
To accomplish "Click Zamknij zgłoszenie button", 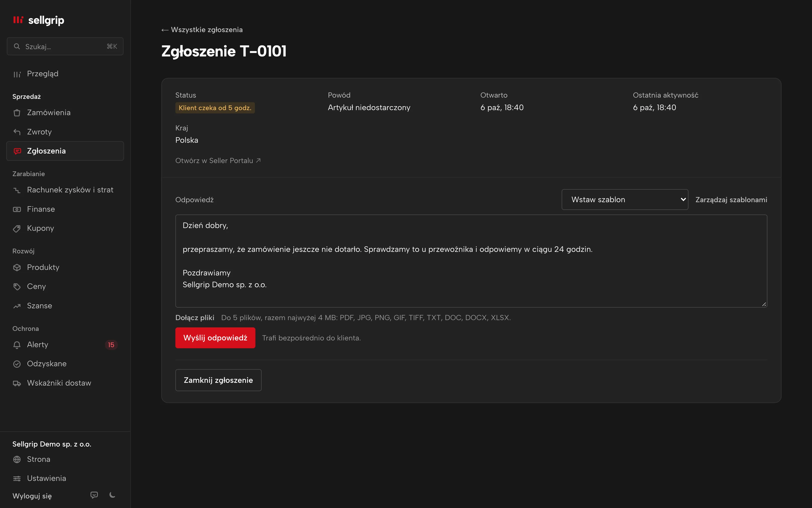I will click(x=219, y=380).
